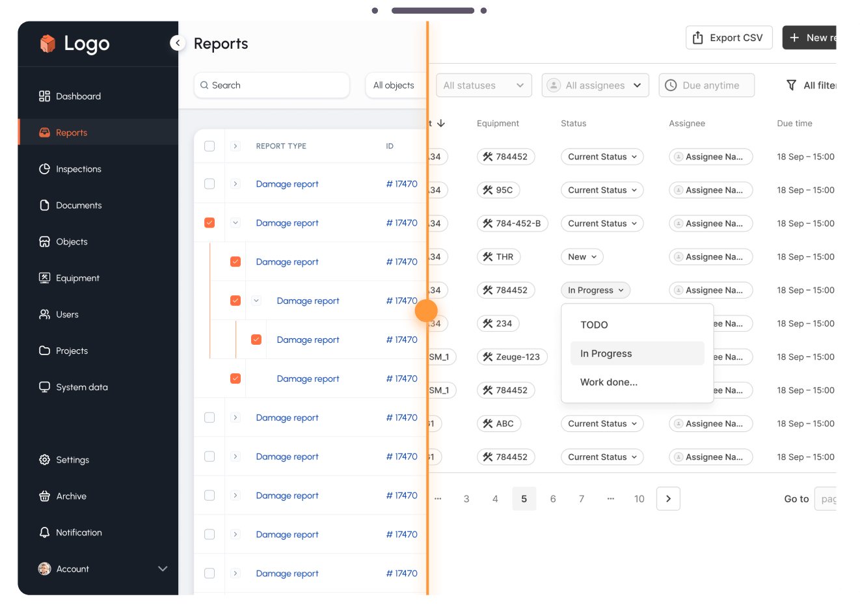Click the equipment tag THR
The height and width of the screenshot is (616, 860).
[498, 257]
